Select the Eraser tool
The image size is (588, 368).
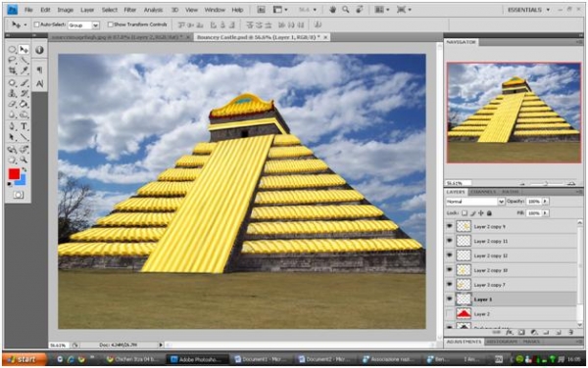tap(12, 104)
